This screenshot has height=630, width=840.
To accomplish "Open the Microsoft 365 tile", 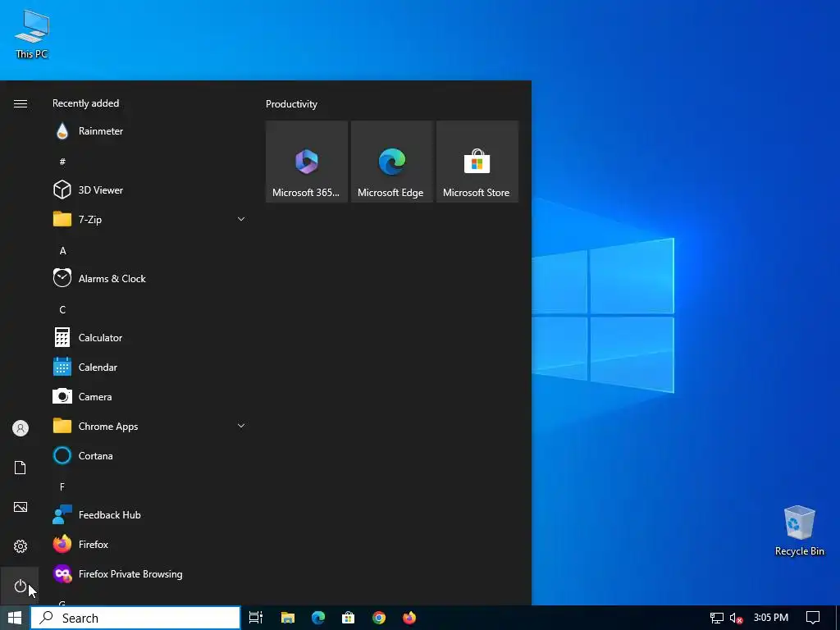I will click(307, 162).
